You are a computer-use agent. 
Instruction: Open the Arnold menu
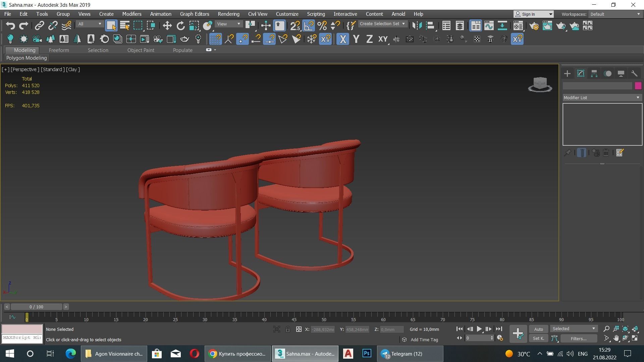pos(398,14)
